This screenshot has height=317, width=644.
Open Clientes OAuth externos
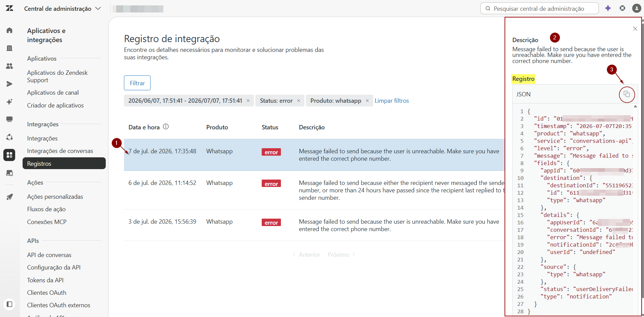[59, 305]
